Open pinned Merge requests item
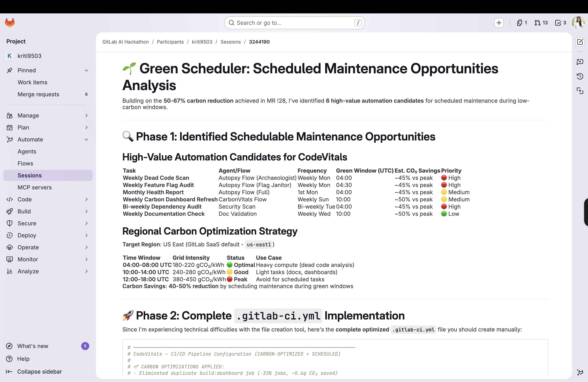588x382 pixels. pyautogui.click(x=38, y=94)
